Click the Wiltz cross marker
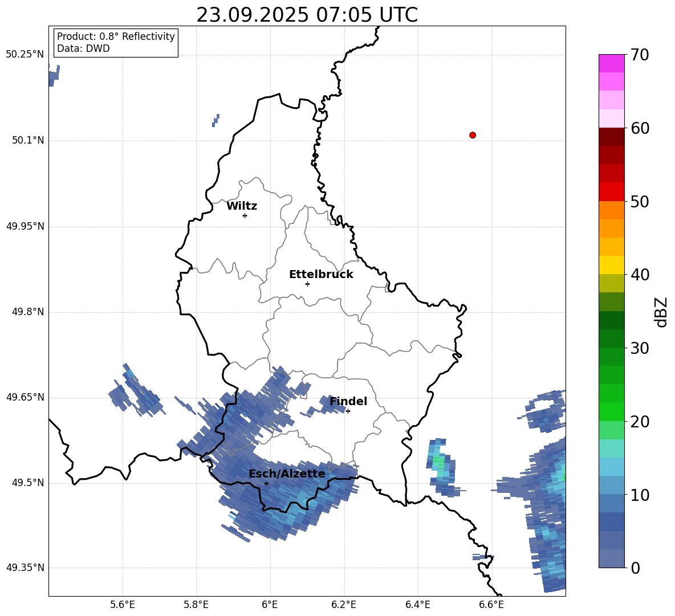675x616 pixels. coord(245,215)
